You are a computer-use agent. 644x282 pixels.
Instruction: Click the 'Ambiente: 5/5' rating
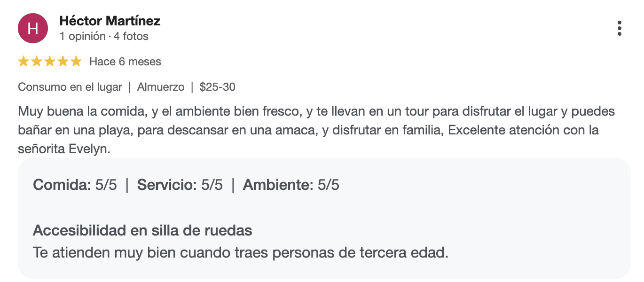[x=291, y=185]
